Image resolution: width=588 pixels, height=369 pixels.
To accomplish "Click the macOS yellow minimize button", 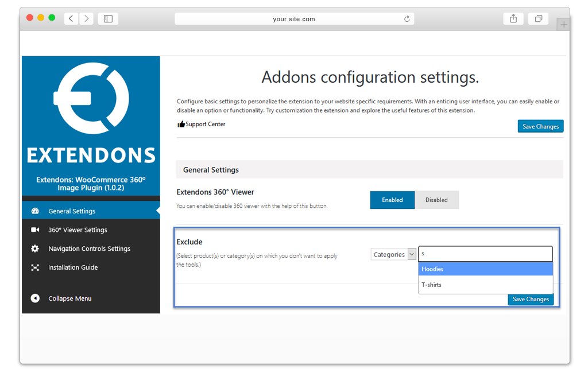I will tap(41, 18).
